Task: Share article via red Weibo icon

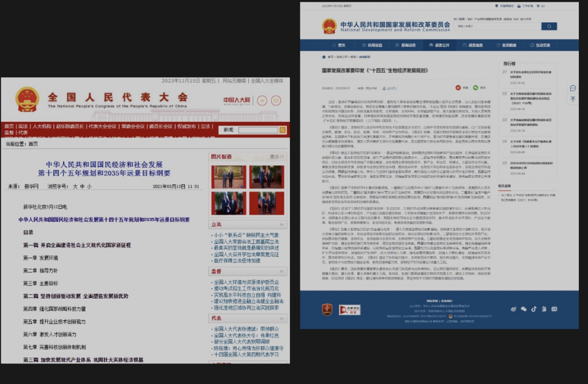Action: coord(458,88)
